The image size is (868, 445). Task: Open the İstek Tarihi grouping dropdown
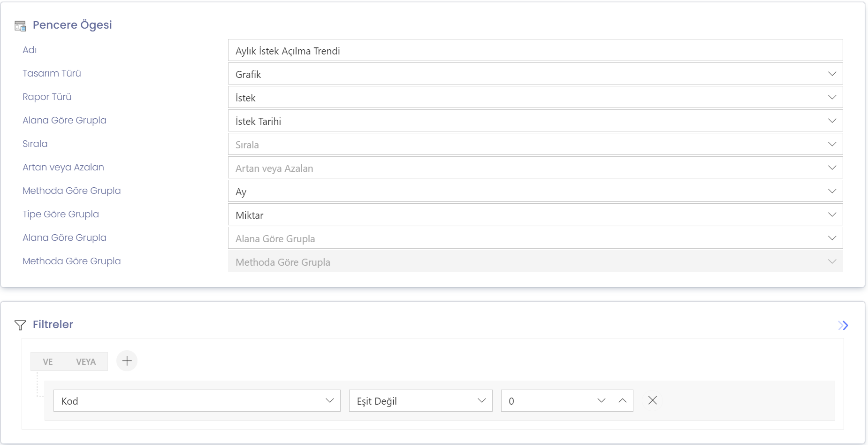coord(535,121)
